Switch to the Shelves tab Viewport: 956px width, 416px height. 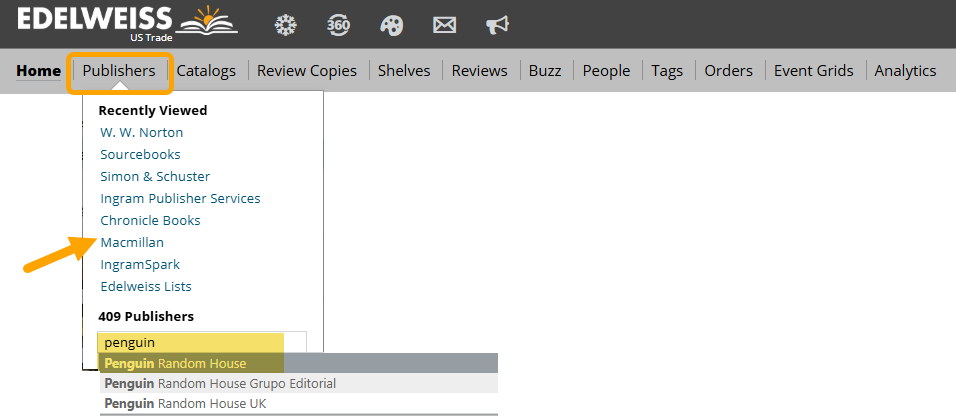(x=404, y=71)
